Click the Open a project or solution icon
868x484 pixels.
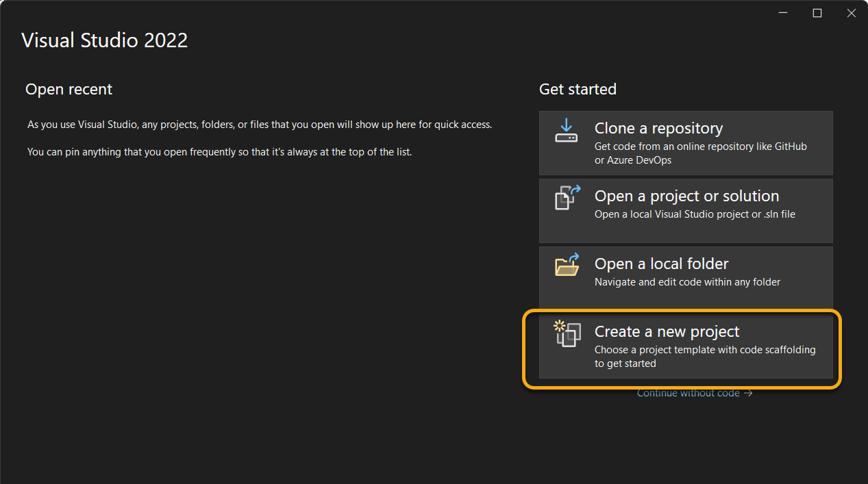[x=567, y=197]
